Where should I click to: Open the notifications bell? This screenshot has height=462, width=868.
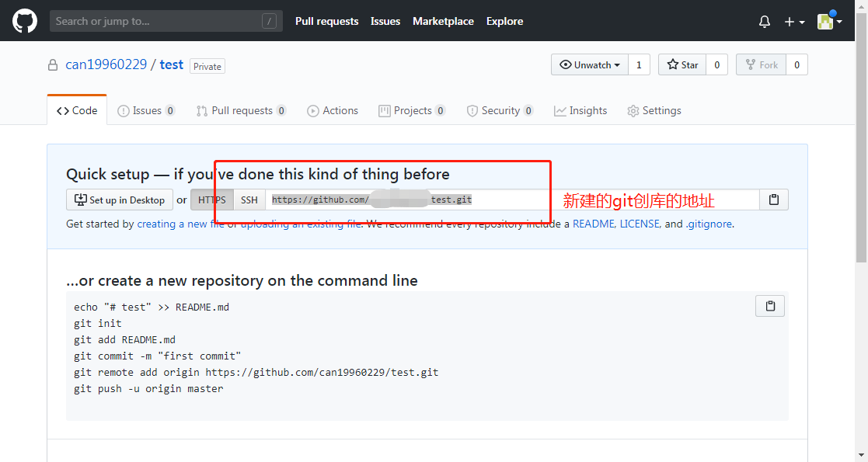coord(765,22)
